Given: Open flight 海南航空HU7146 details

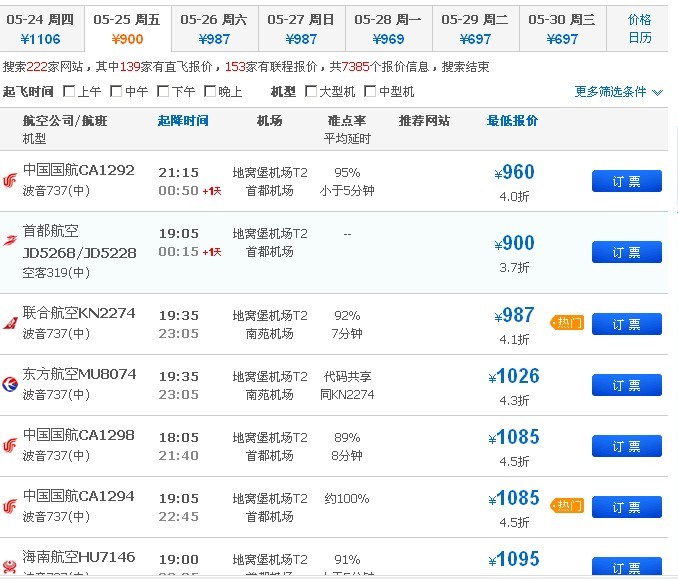Looking at the screenshot, I should coord(79,557).
